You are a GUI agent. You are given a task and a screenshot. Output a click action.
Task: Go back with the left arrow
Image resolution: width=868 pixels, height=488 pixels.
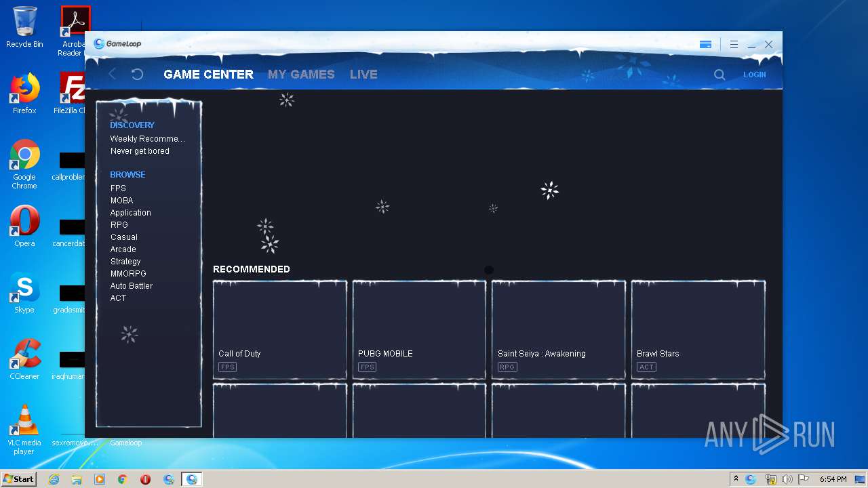(x=113, y=74)
